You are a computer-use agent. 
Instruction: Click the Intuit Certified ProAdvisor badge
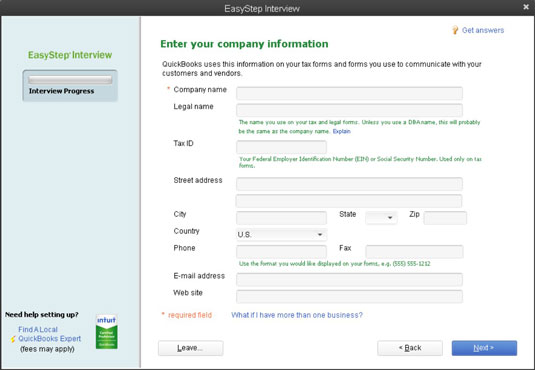pos(106,331)
